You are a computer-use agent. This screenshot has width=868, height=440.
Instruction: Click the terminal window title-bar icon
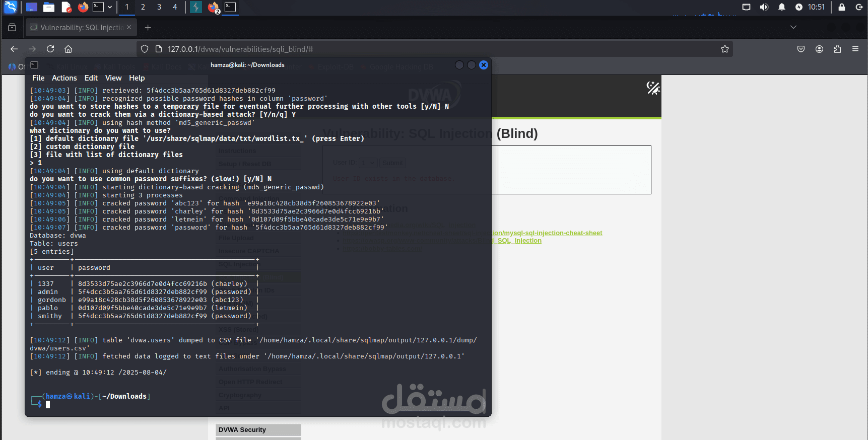[x=34, y=65]
